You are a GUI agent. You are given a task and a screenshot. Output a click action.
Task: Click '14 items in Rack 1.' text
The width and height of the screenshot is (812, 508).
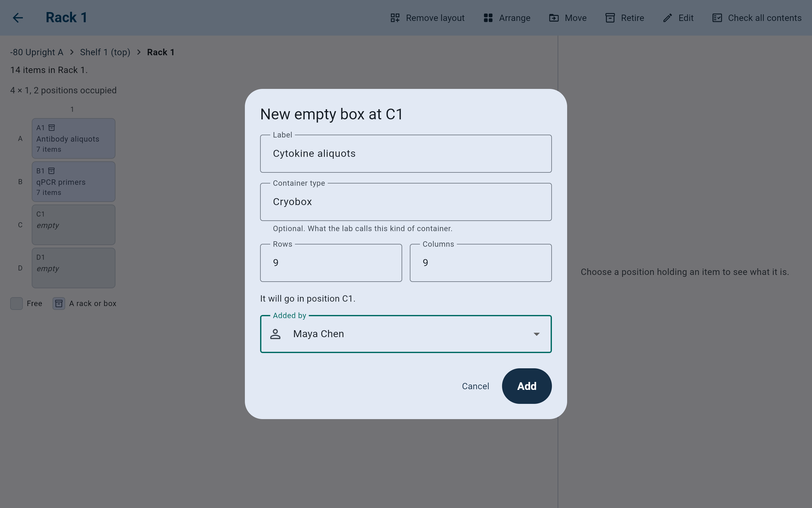point(49,70)
